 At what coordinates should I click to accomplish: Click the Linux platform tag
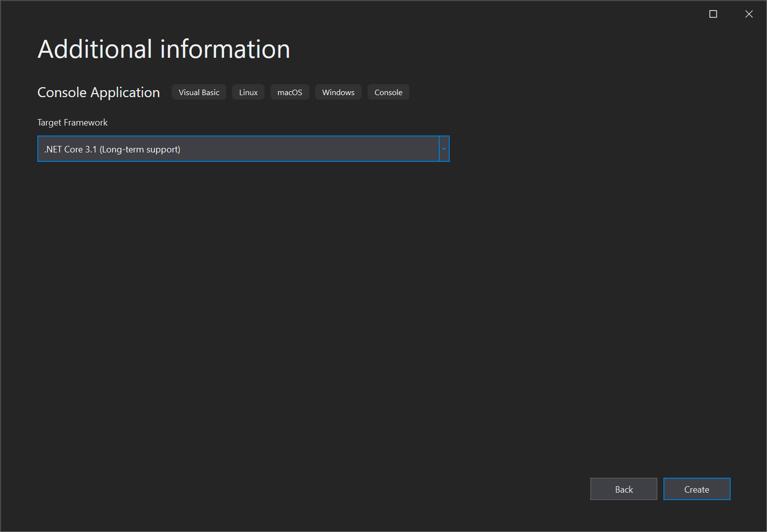click(248, 92)
